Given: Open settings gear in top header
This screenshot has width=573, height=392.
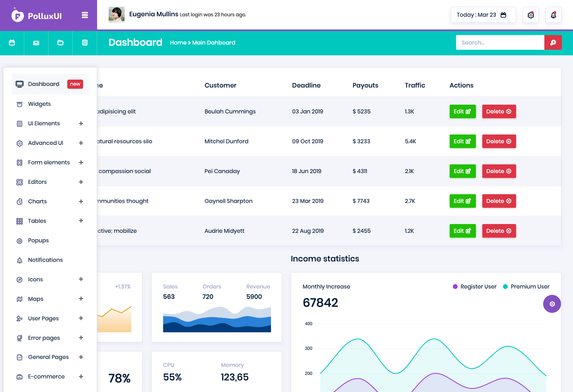Looking at the screenshot, I should coord(530,15).
